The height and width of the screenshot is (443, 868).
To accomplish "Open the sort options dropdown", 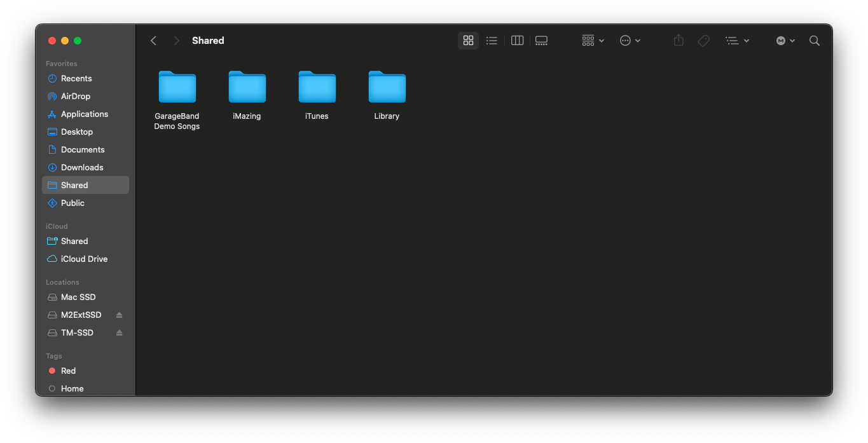I will click(737, 41).
